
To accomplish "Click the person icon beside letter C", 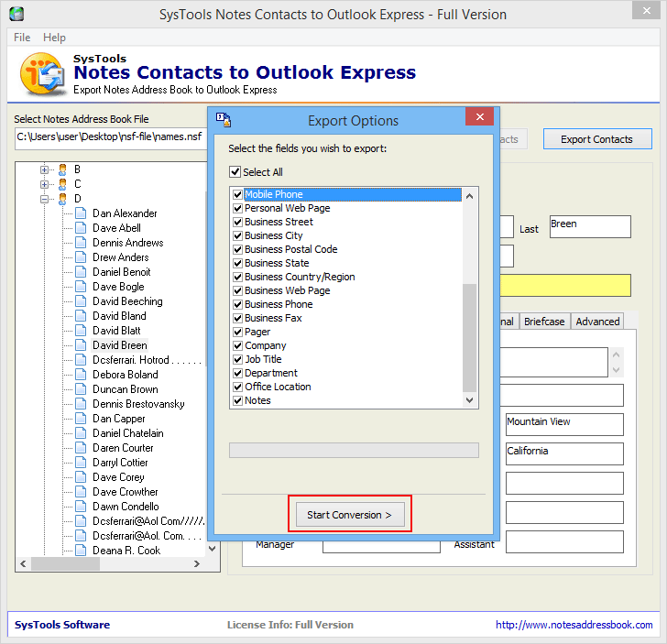I will (x=62, y=184).
